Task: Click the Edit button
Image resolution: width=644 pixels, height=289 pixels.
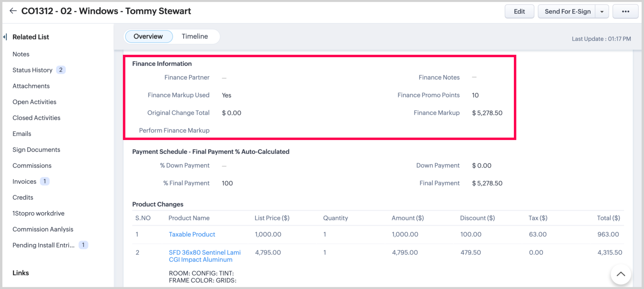Action: click(x=519, y=11)
